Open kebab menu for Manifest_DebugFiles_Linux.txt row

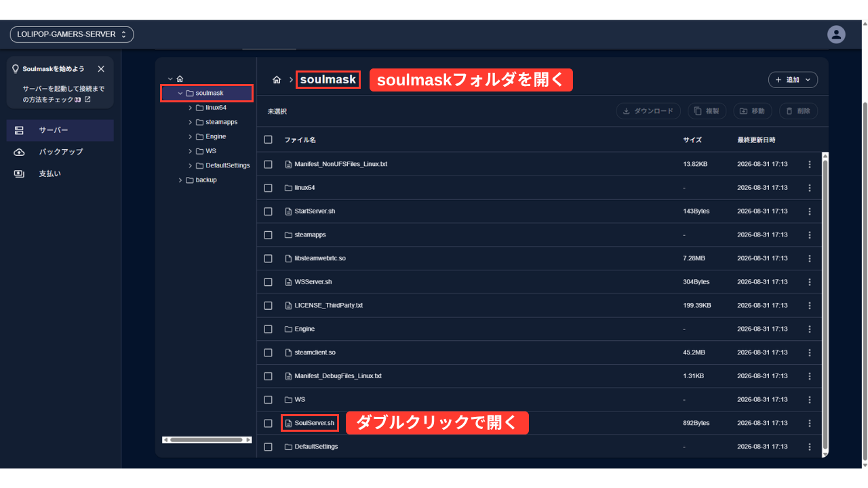coord(810,376)
